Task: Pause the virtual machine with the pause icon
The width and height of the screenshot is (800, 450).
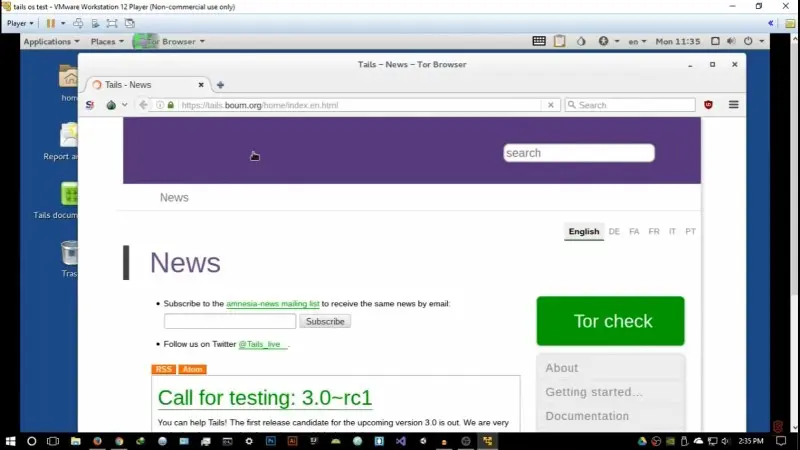Action: pyautogui.click(x=51, y=23)
